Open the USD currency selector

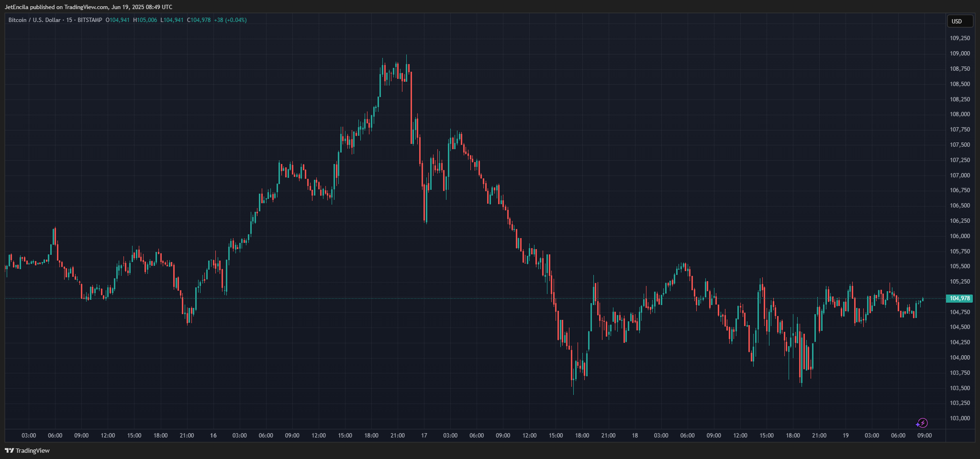[960, 21]
